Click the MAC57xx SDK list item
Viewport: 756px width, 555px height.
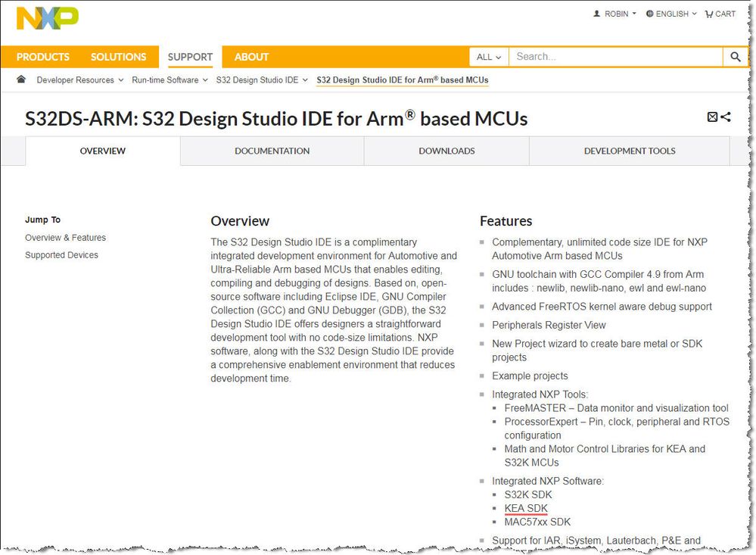pyautogui.click(x=537, y=522)
